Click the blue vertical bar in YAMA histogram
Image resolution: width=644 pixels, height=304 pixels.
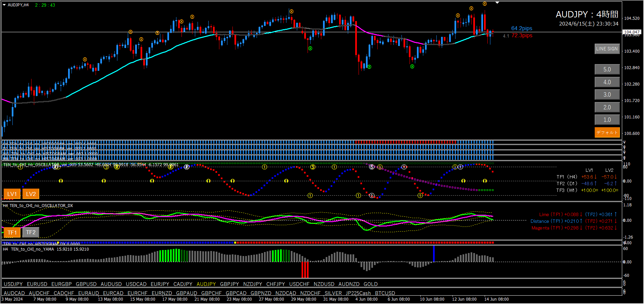point(434,254)
